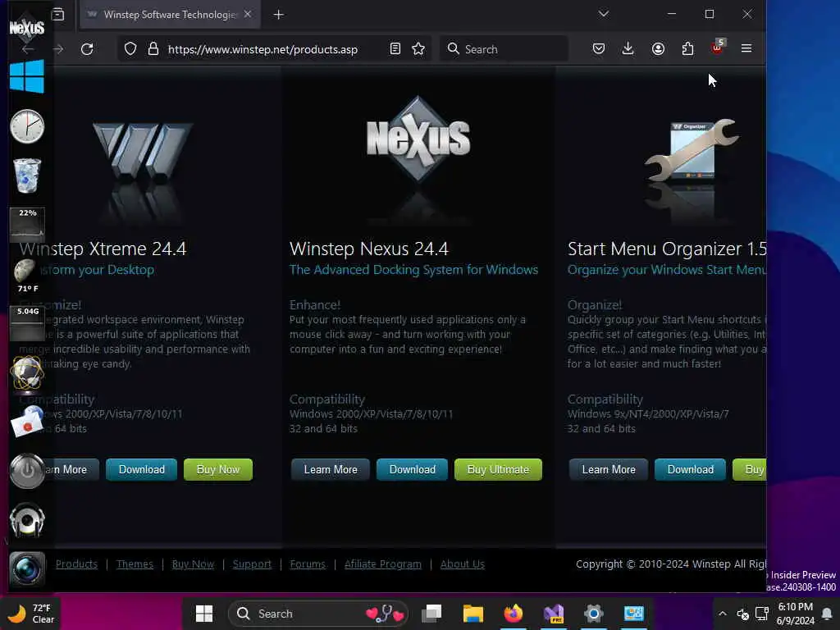Click the Firefox taskbar icon
The width and height of the screenshot is (840, 630).
click(513, 614)
